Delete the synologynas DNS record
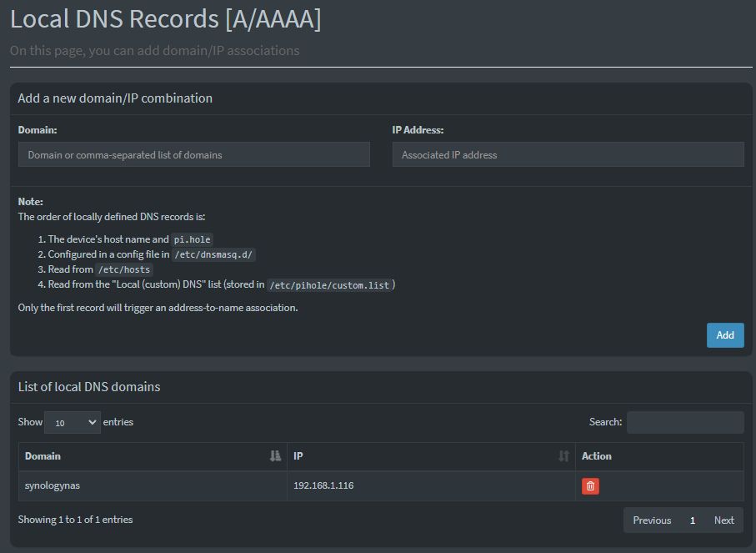Viewport: 756px width, 553px height. tap(590, 486)
